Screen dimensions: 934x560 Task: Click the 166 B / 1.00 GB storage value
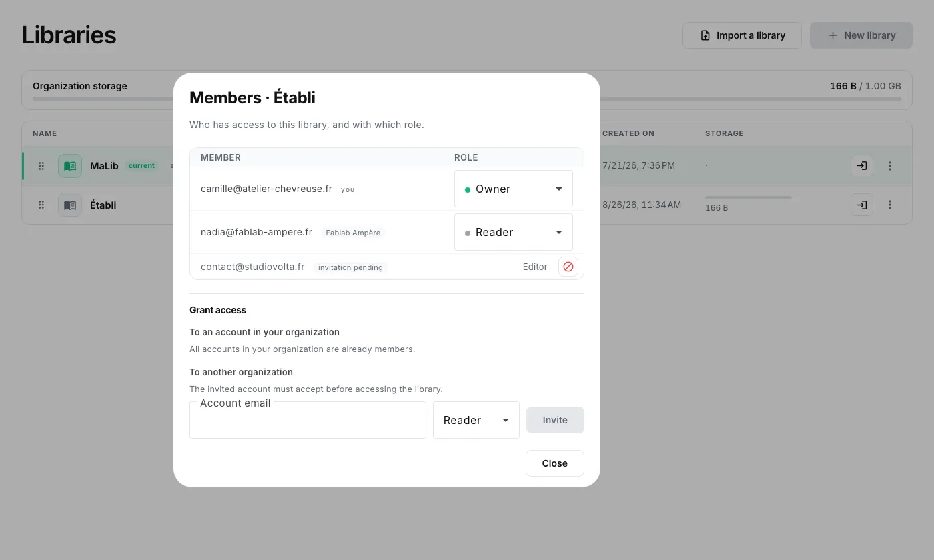865,86
